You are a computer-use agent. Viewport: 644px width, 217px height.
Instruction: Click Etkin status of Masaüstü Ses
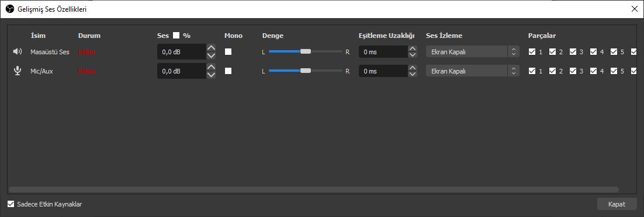click(86, 52)
